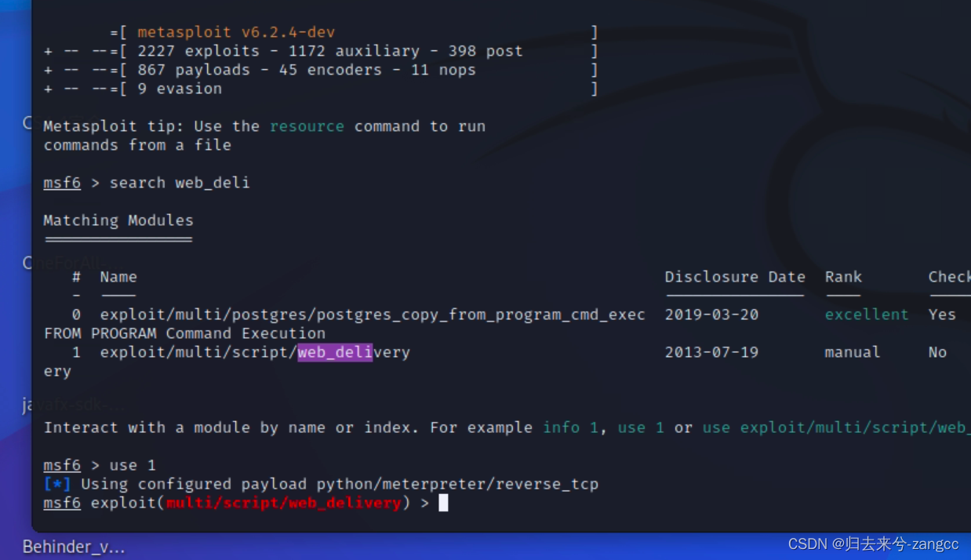
Task: Click the blinking terminal cursor block
Action: pos(443,503)
